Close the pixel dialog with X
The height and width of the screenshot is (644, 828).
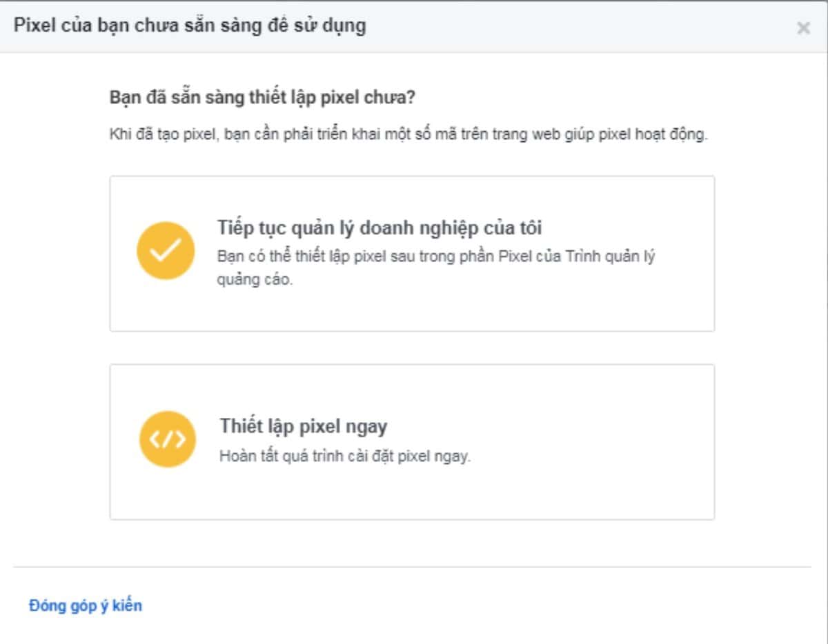[x=803, y=28]
